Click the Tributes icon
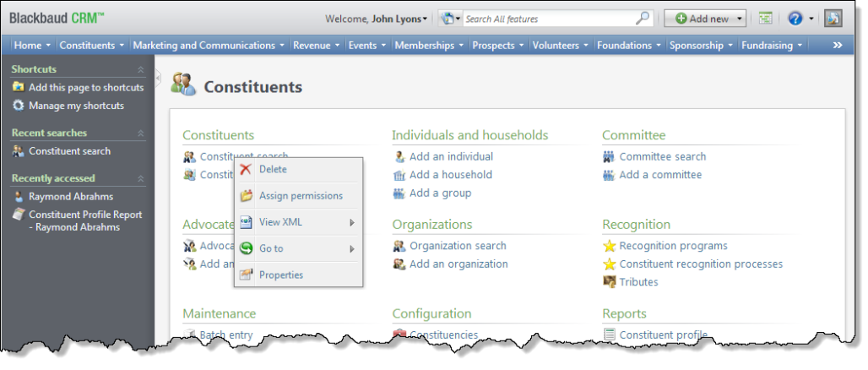 [x=609, y=282]
